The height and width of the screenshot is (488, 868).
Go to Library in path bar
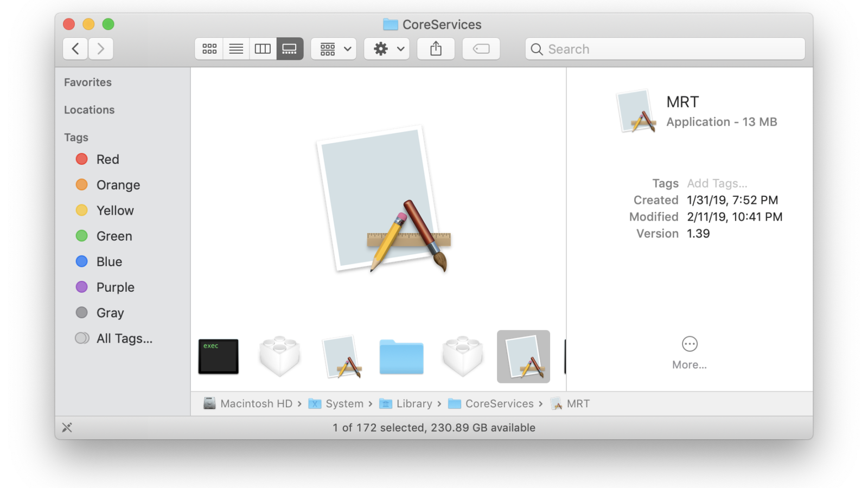coord(413,403)
